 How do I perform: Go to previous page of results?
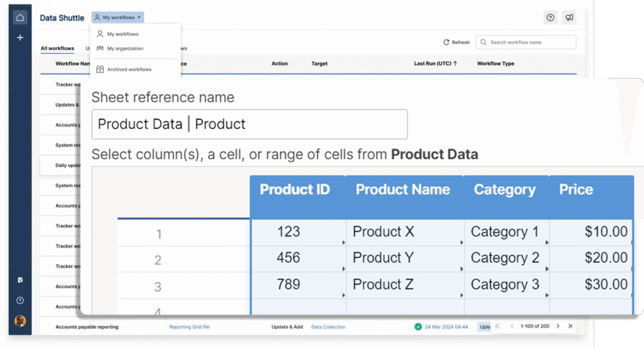click(512, 326)
